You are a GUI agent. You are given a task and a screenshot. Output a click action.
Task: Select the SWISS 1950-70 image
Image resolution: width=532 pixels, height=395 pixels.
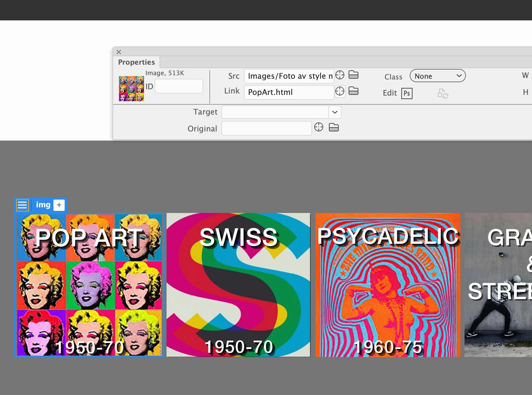(x=238, y=285)
